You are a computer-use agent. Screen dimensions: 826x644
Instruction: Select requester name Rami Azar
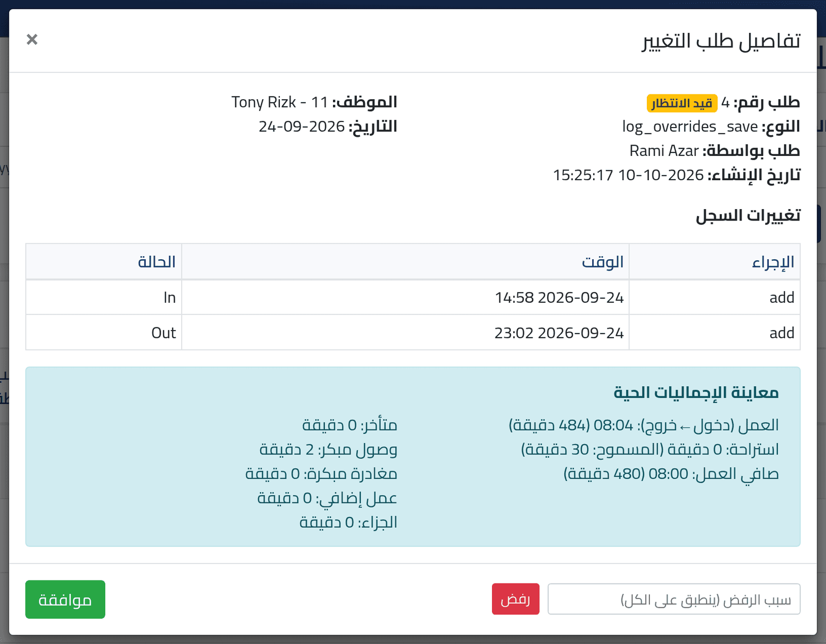(x=664, y=151)
